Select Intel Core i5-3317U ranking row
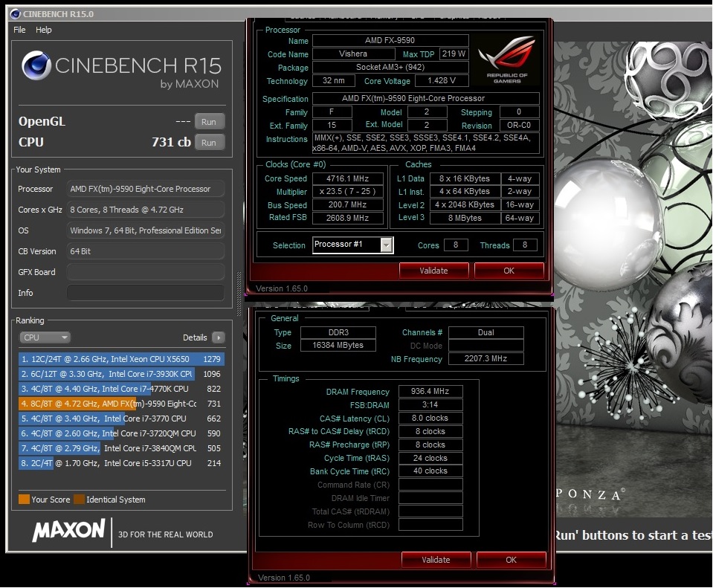This screenshot has width=713, height=588. [x=121, y=463]
